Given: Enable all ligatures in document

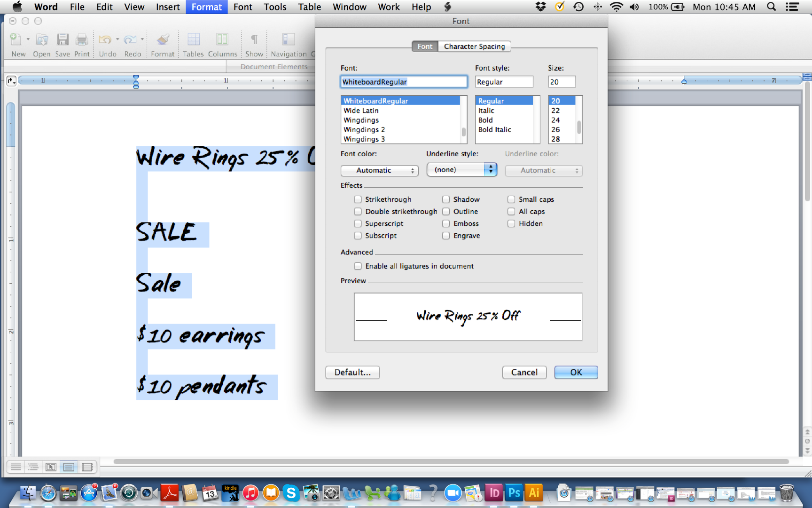Looking at the screenshot, I should pyautogui.click(x=358, y=266).
